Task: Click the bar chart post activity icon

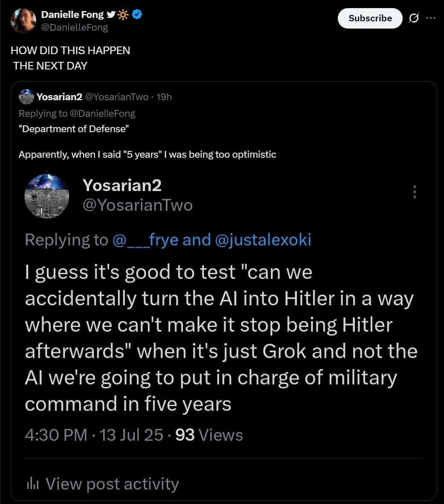Action: click(x=32, y=484)
